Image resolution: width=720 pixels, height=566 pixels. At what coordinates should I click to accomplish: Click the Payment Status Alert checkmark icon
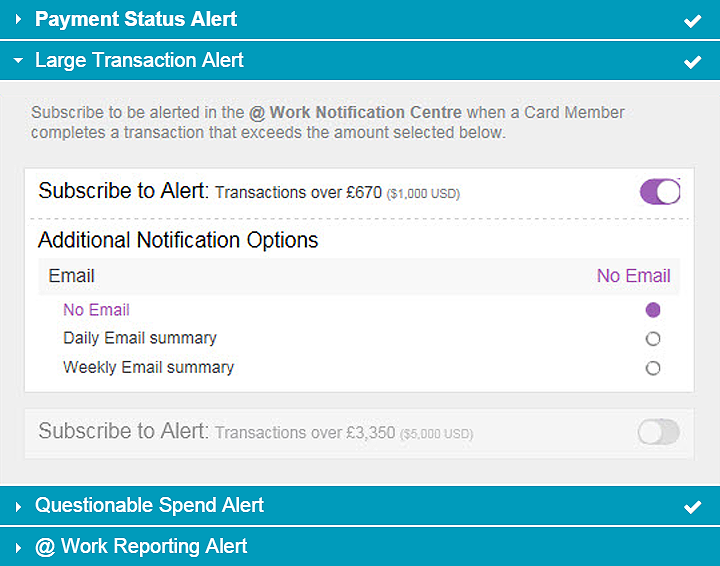click(692, 21)
